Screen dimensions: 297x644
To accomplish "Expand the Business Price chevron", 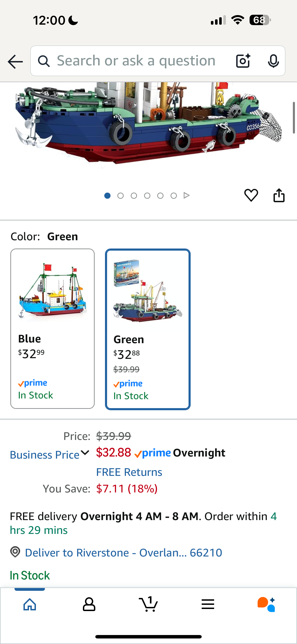I will click(85, 453).
